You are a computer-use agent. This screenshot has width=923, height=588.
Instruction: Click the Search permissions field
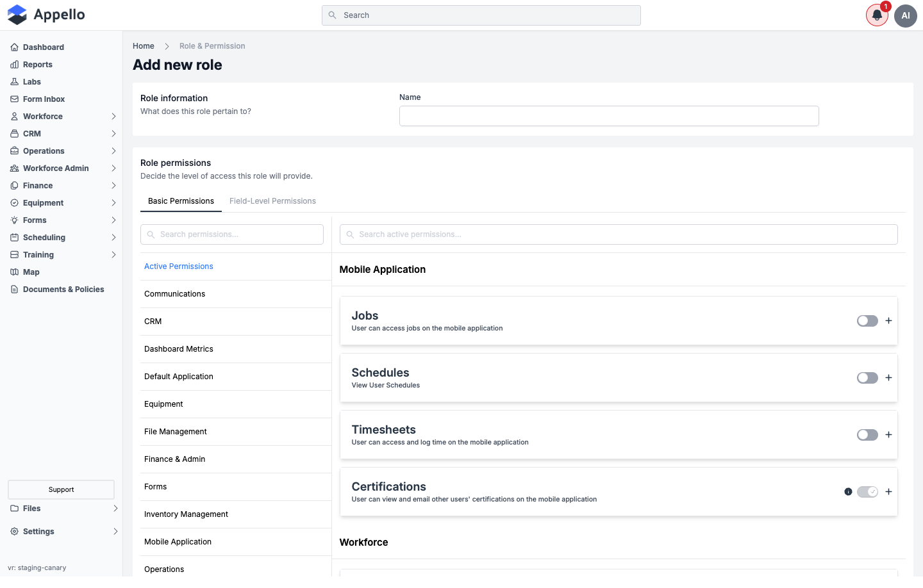pos(232,234)
